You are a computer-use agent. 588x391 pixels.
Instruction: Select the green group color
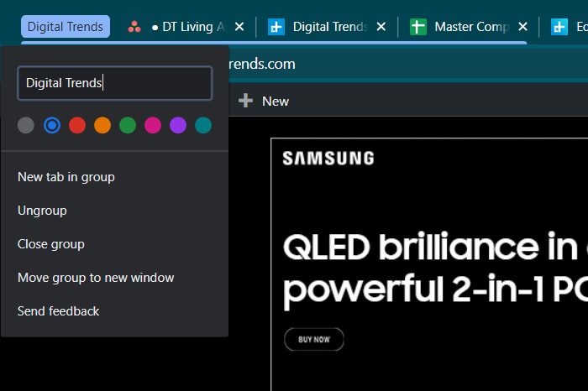(x=128, y=125)
